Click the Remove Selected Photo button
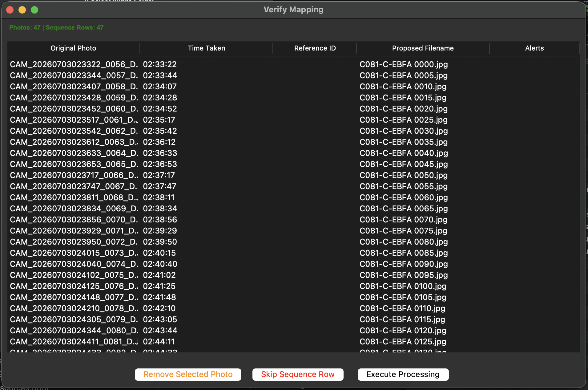Viewport: 588px width, 390px height. point(188,374)
